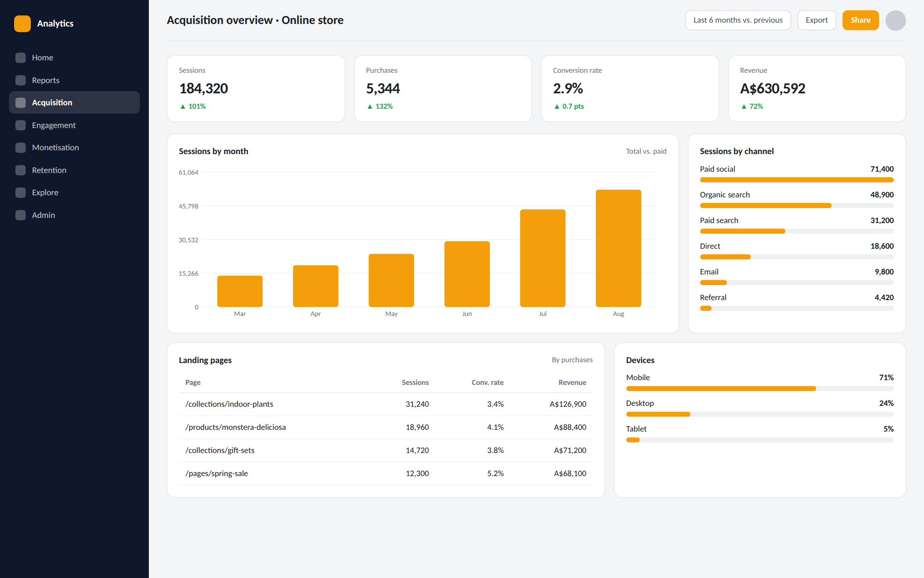Click the A$126,900 revenue value

pyautogui.click(x=568, y=404)
